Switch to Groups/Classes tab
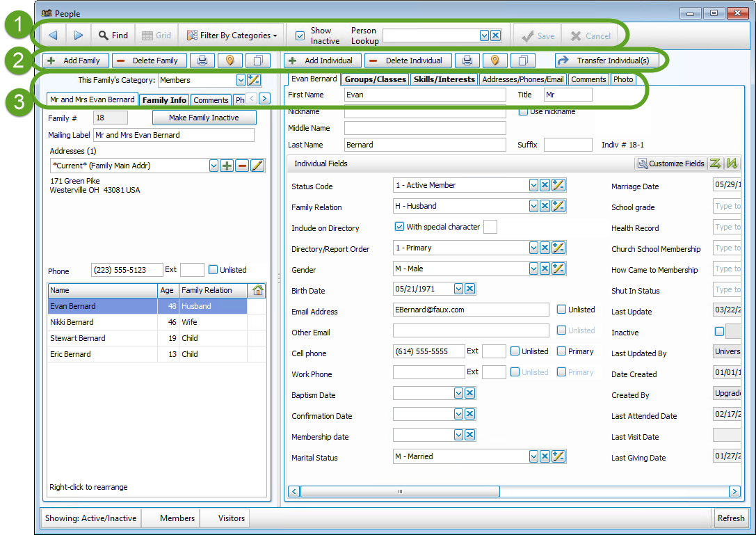Screen dimensions: 756x535 click(x=375, y=79)
